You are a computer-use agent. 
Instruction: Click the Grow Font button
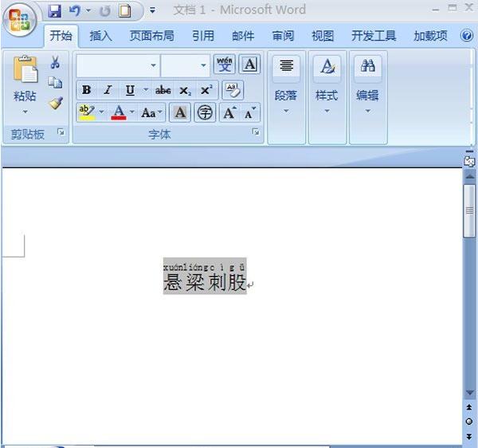point(229,112)
